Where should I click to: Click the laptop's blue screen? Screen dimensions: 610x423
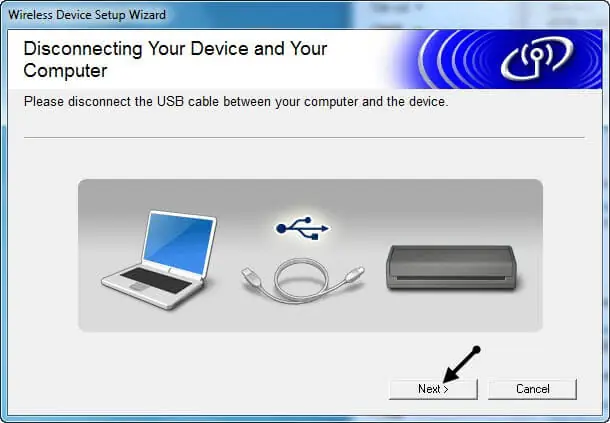tap(179, 244)
